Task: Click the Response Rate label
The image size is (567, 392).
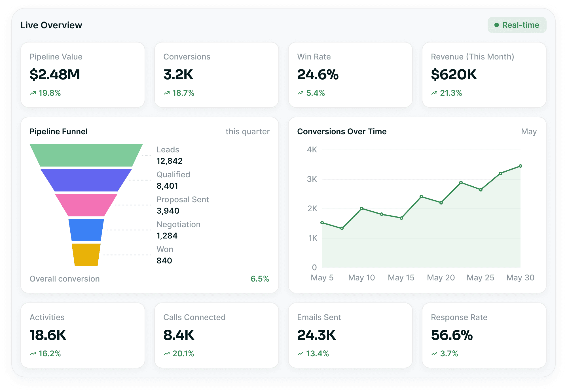Action: (459, 317)
